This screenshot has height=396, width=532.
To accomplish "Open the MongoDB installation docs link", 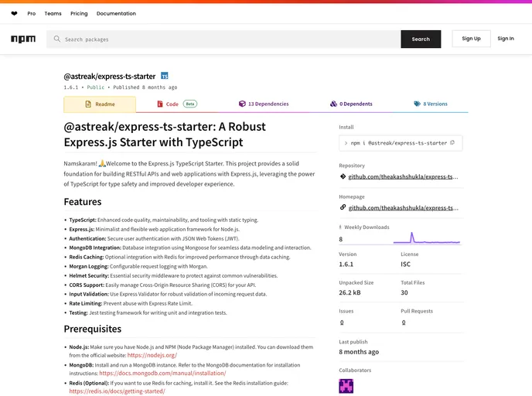I will point(162,374).
